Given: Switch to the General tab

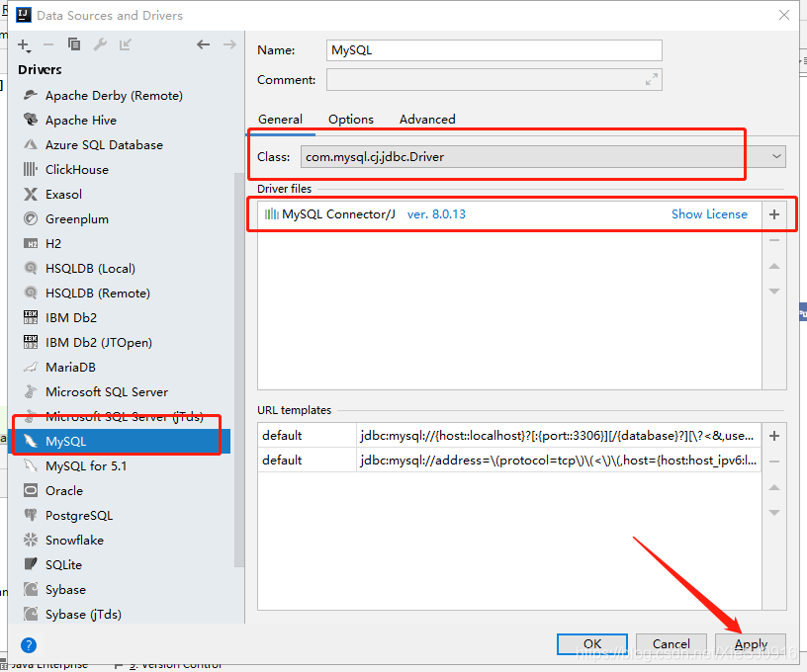Looking at the screenshot, I should 280,120.
